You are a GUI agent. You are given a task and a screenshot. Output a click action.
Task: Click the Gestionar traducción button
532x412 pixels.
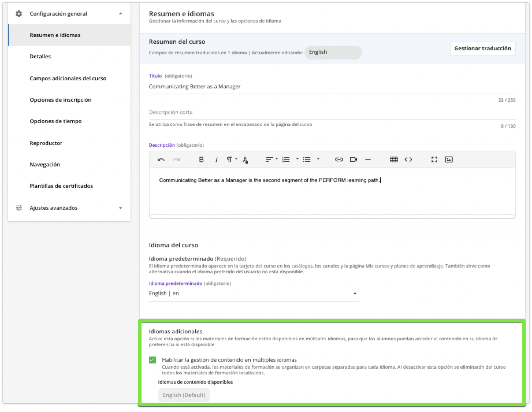(x=482, y=48)
